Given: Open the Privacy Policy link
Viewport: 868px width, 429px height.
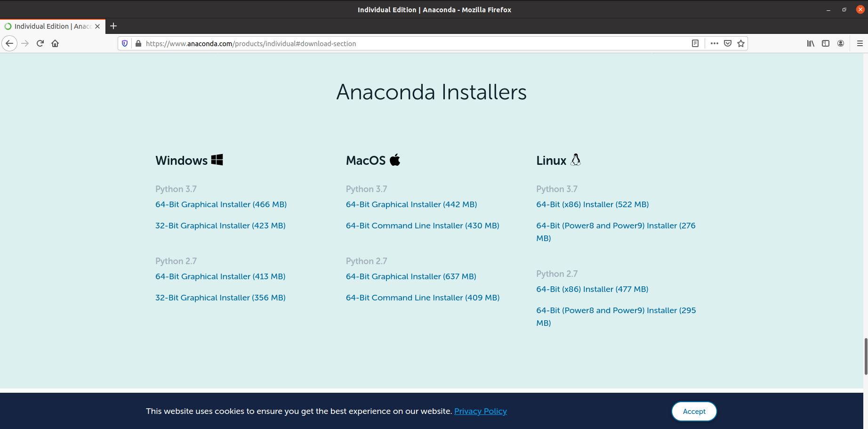Looking at the screenshot, I should click(481, 411).
